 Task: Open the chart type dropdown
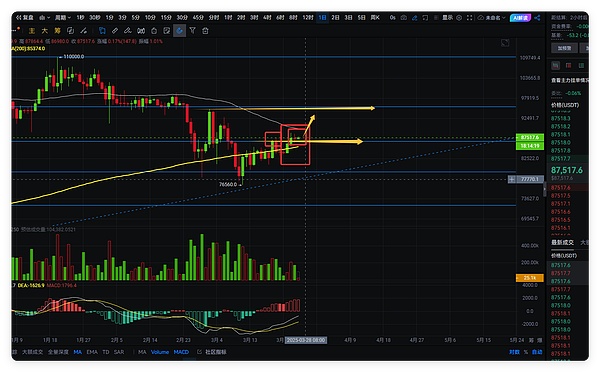coord(44,18)
